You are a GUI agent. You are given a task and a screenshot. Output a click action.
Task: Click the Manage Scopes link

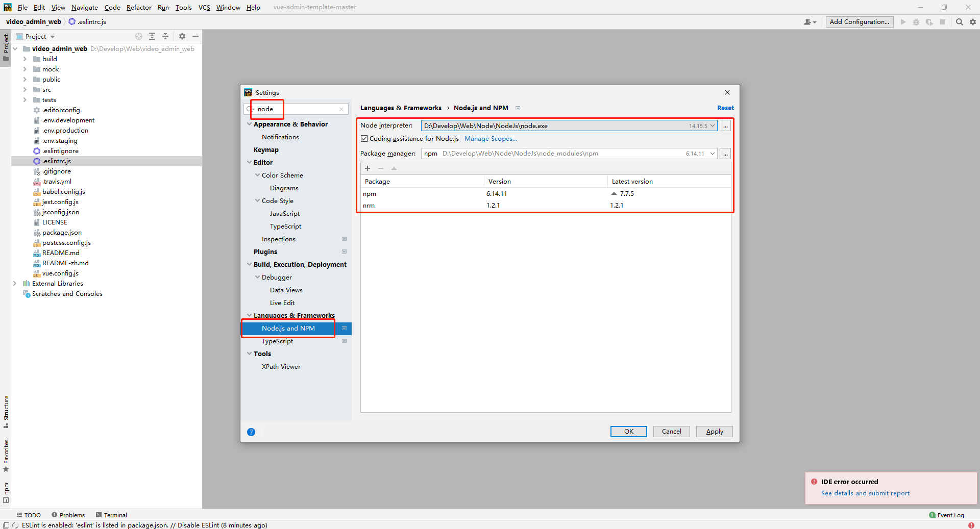(491, 139)
